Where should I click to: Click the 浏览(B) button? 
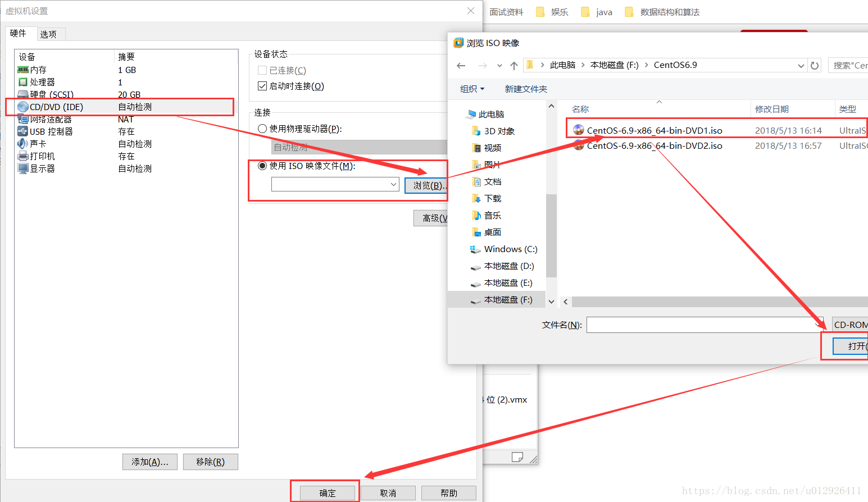pyautogui.click(x=426, y=185)
